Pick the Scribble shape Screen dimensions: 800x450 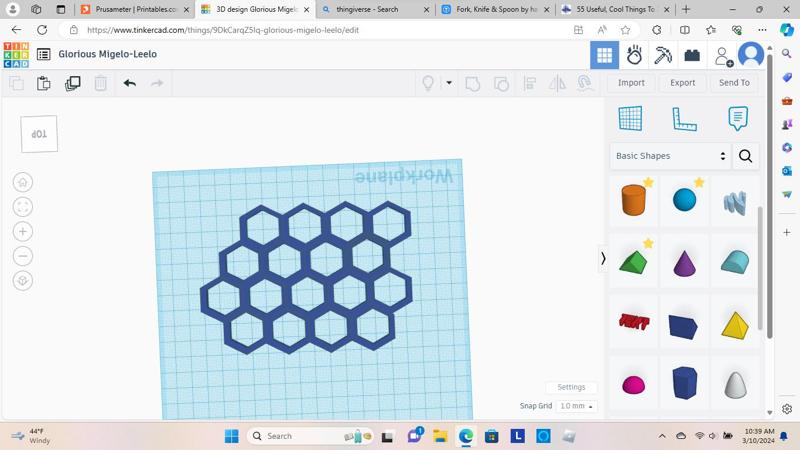pyautogui.click(x=735, y=202)
